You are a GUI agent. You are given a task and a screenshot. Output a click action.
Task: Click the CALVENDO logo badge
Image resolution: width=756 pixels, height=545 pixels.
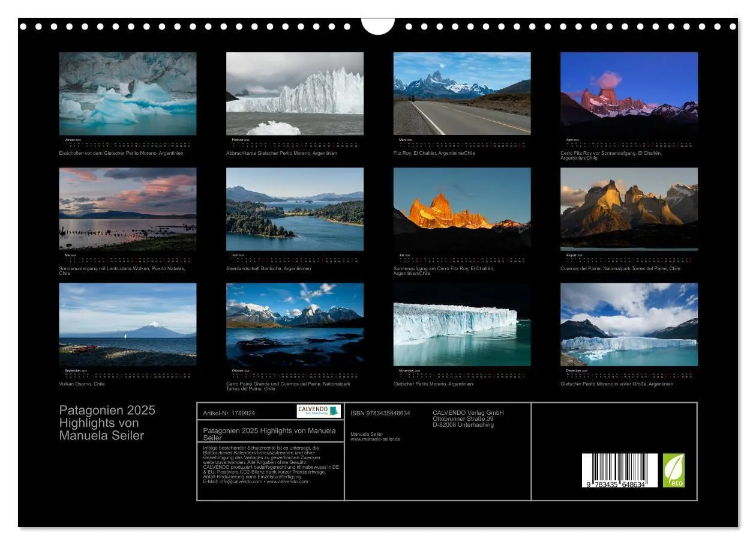(x=319, y=411)
